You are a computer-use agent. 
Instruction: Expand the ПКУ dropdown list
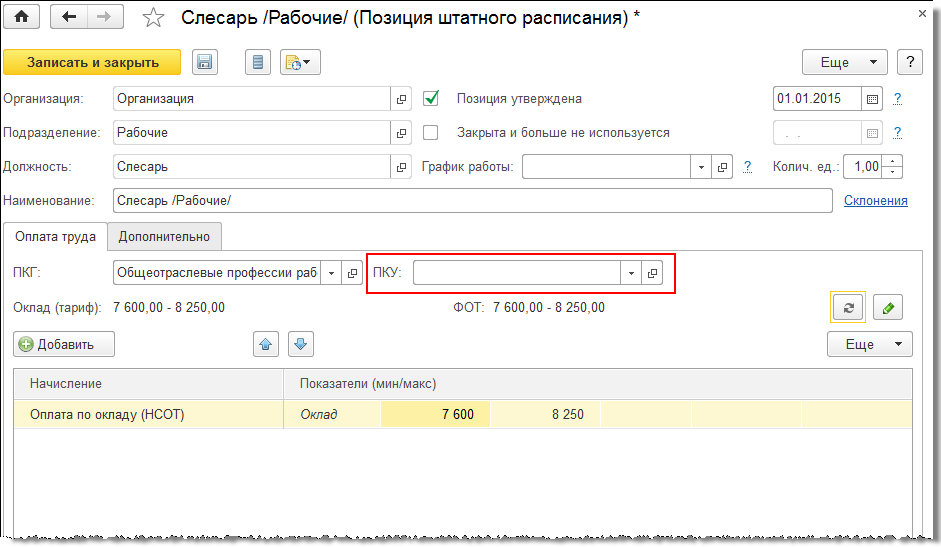631,273
